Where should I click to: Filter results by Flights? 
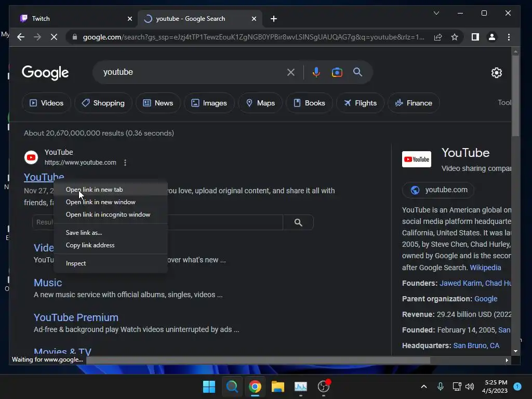point(361,103)
